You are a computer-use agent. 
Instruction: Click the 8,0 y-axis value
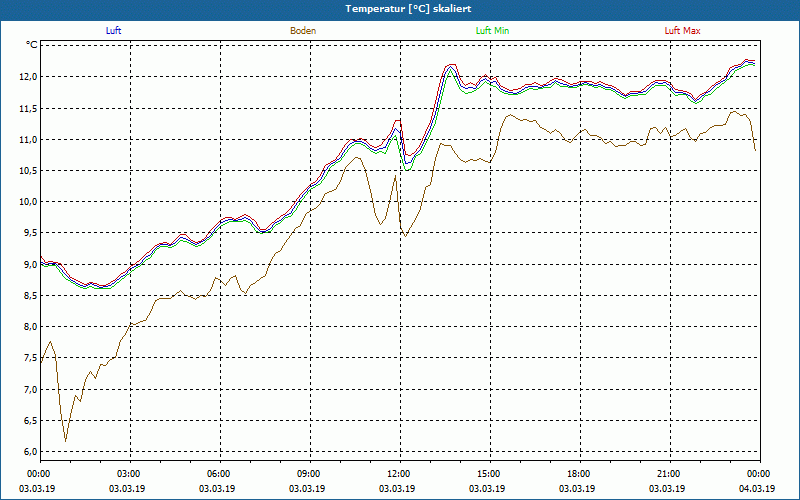tap(31, 327)
